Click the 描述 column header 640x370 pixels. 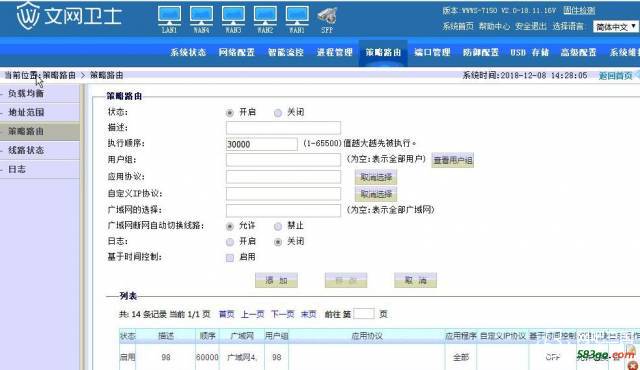click(x=166, y=336)
